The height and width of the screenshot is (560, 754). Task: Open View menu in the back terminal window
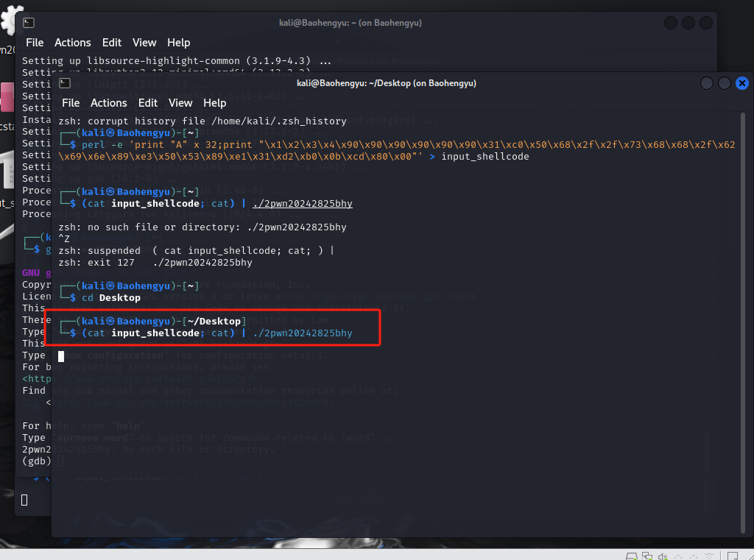coord(144,42)
